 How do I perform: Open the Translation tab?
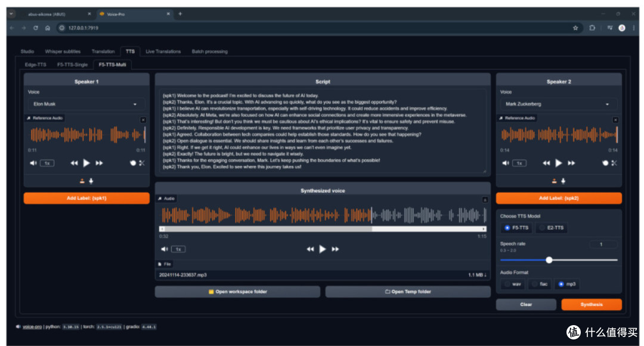(x=103, y=51)
